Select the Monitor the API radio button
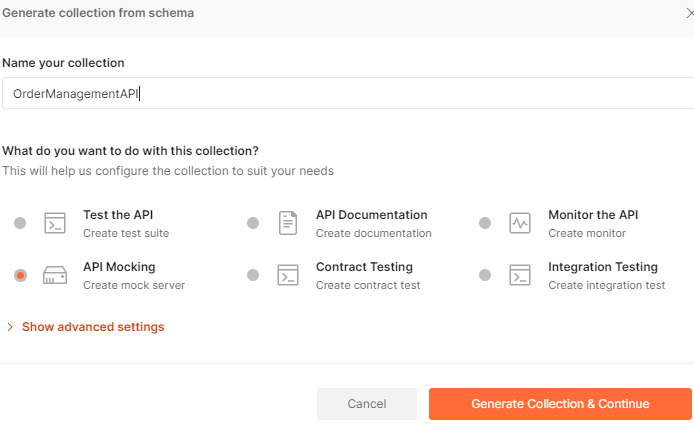 (x=485, y=223)
